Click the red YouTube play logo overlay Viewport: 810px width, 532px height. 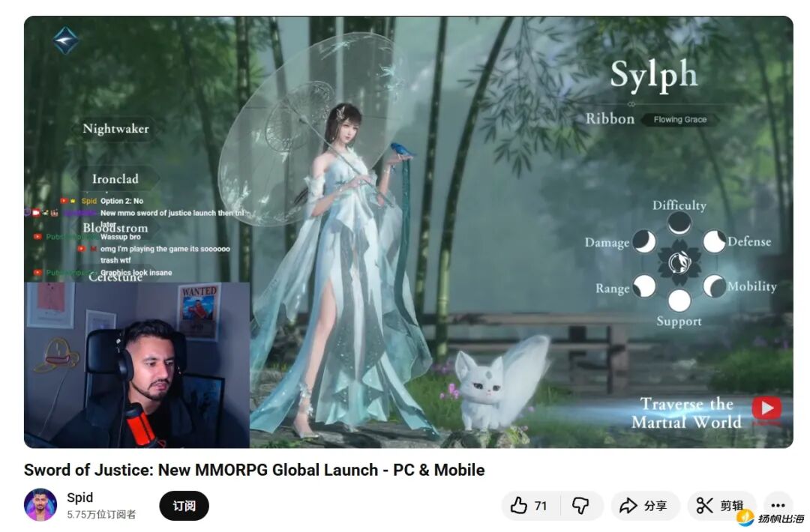pos(766,408)
